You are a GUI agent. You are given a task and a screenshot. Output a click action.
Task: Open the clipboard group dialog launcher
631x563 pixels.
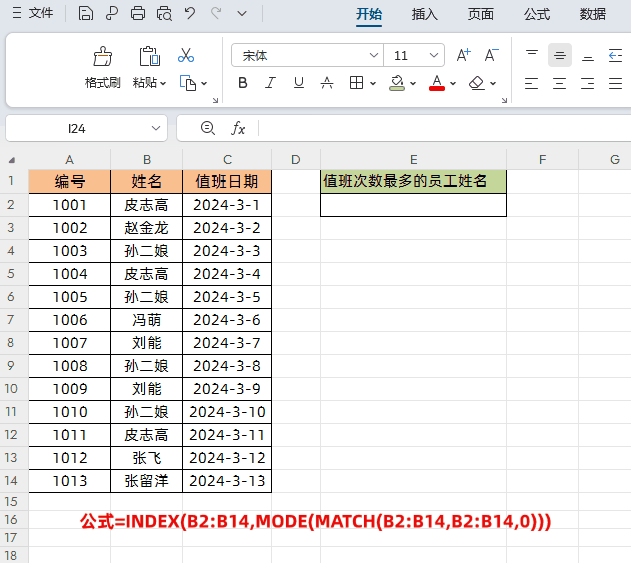pyautogui.click(x=215, y=100)
